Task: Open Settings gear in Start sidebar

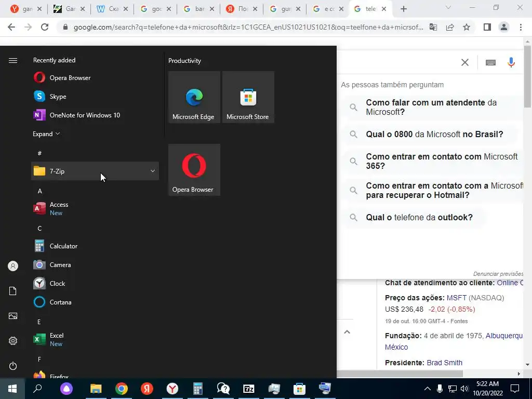Action: pyautogui.click(x=13, y=341)
